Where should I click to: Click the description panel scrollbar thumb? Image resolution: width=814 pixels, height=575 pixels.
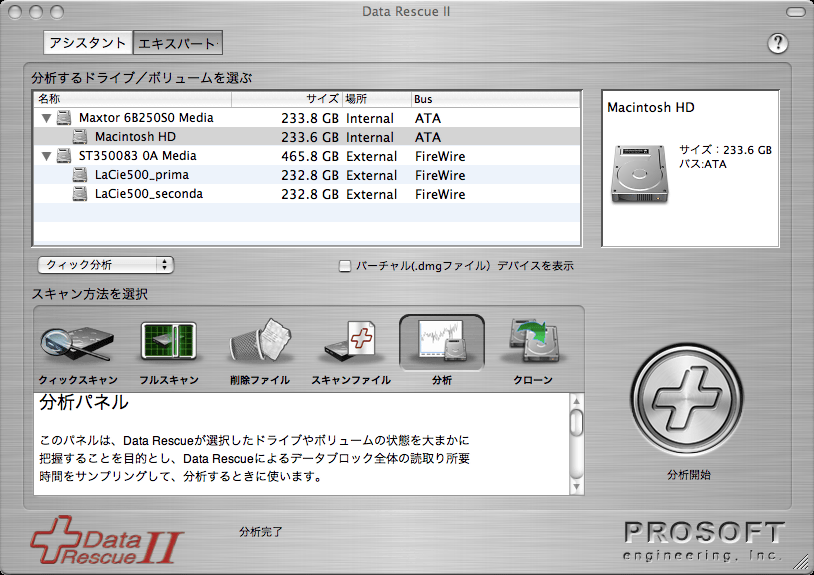pos(576,422)
